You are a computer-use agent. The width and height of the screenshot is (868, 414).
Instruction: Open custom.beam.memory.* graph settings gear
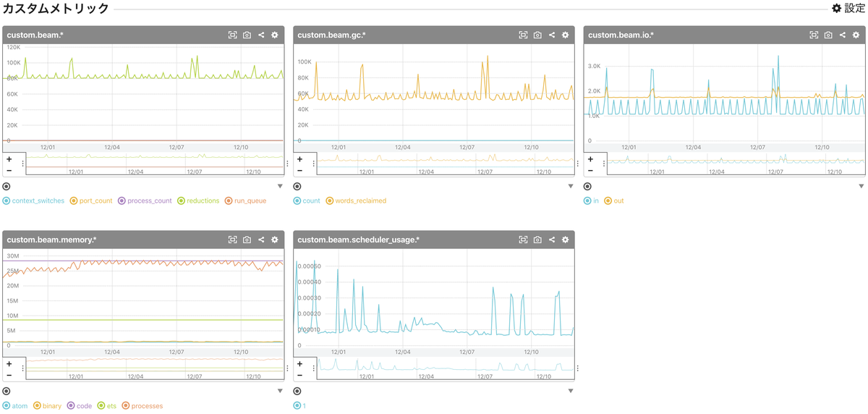275,240
